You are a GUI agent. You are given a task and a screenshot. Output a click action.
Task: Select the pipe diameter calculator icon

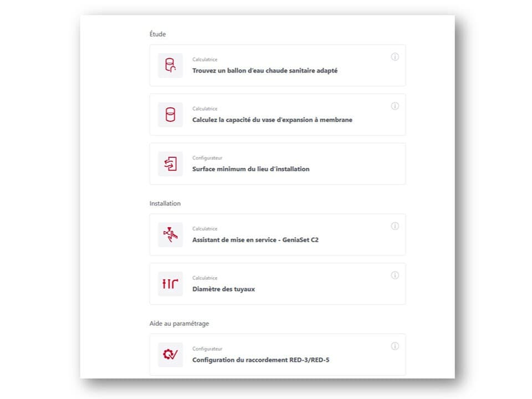170,284
